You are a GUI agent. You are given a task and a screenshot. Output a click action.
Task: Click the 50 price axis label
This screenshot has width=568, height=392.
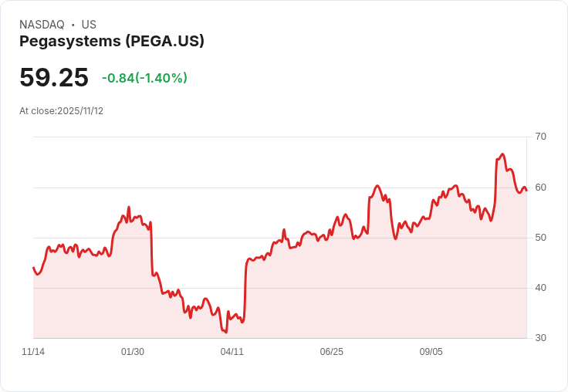click(540, 238)
